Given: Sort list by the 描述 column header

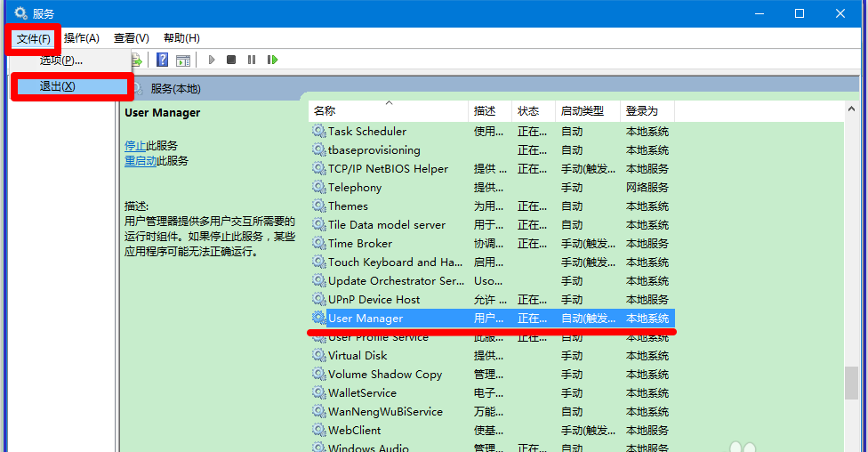Looking at the screenshot, I should point(490,111).
